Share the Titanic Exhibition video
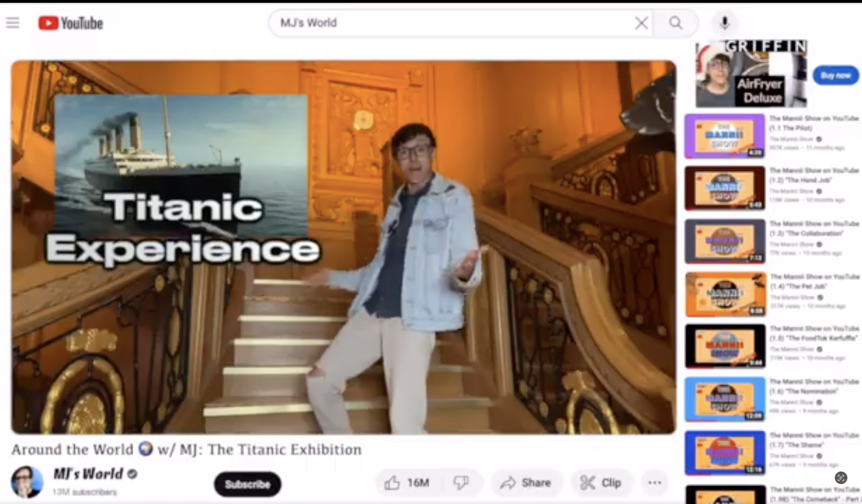Viewport: 862px width, 504px height. (x=526, y=483)
